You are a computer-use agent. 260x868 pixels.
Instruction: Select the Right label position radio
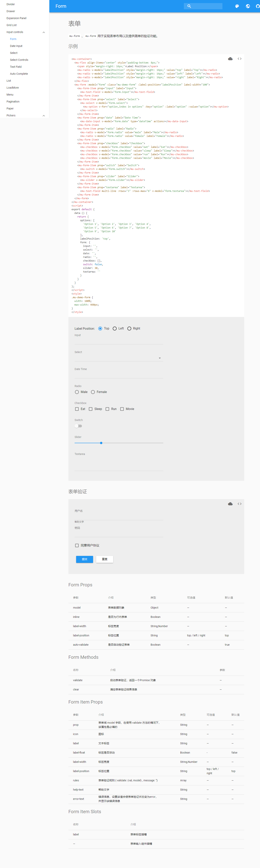pyautogui.click(x=129, y=329)
